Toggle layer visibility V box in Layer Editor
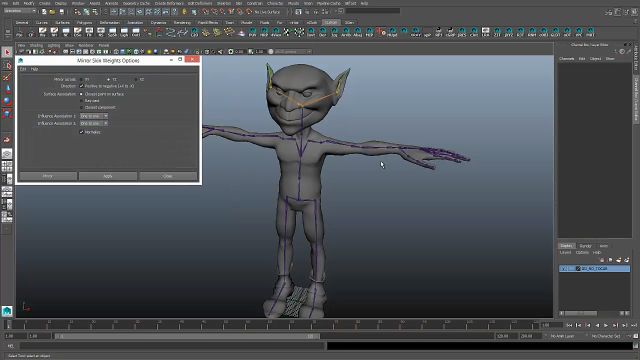The height and width of the screenshot is (360, 640). [x=564, y=269]
